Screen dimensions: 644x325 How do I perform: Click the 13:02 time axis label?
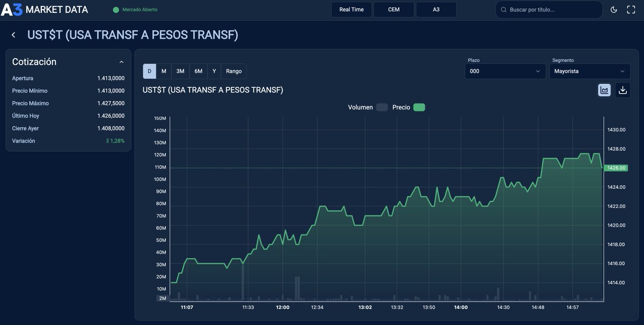(x=365, y=308)
